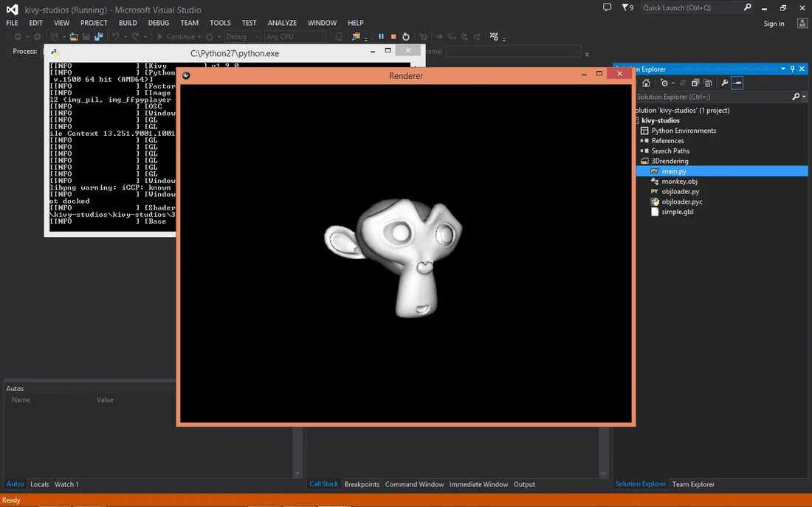Select the Search Paths node

(670, 151)
